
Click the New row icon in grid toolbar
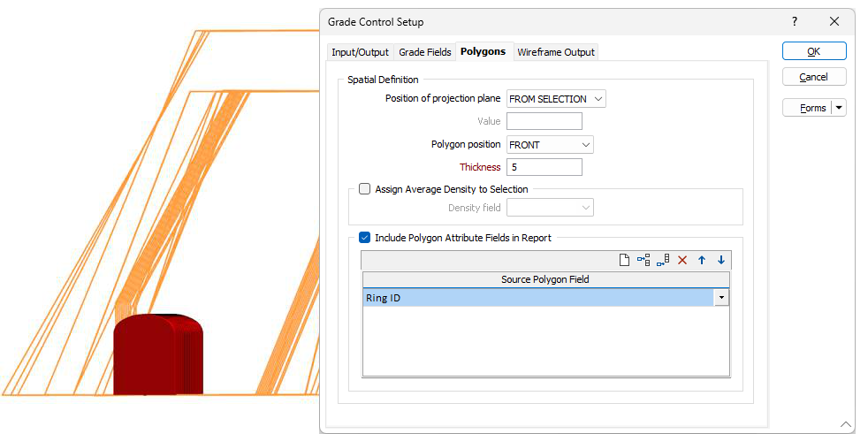624,260
